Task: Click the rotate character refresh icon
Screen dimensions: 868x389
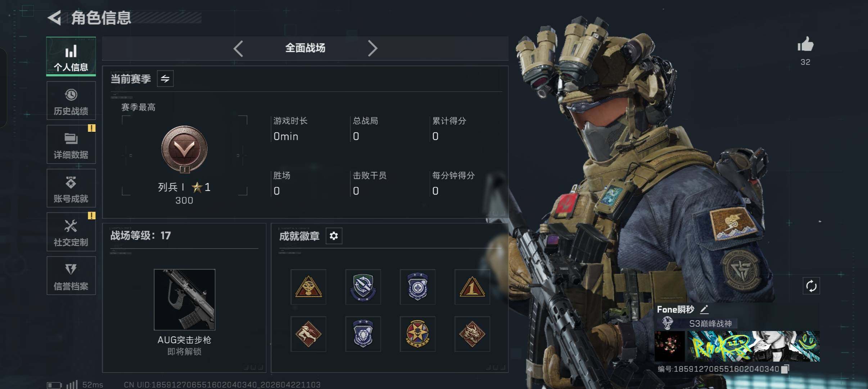Action: [811, 286]
